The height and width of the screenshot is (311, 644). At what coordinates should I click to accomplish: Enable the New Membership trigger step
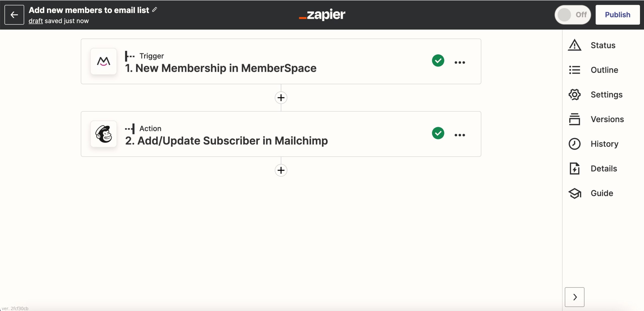[x=281, y=61]
